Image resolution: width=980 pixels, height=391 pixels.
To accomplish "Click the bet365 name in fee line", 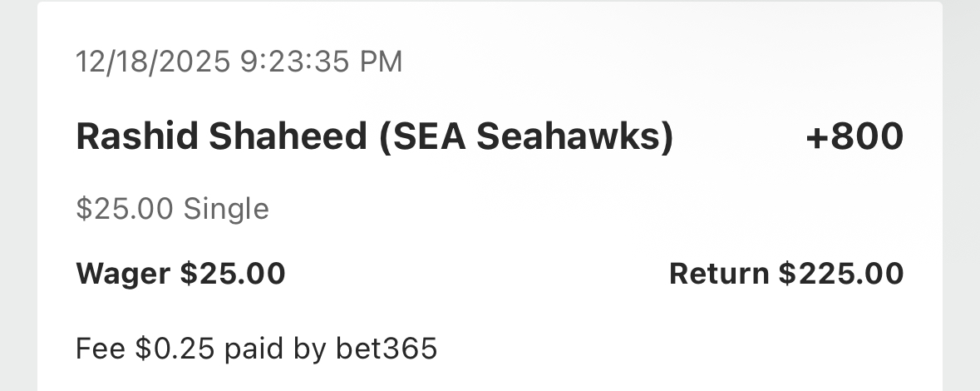I will click(386, 348).
